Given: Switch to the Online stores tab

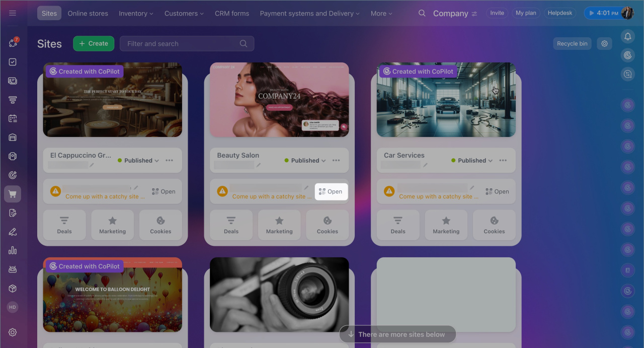Looking at the screenshot, I should (x=88, y=14).
